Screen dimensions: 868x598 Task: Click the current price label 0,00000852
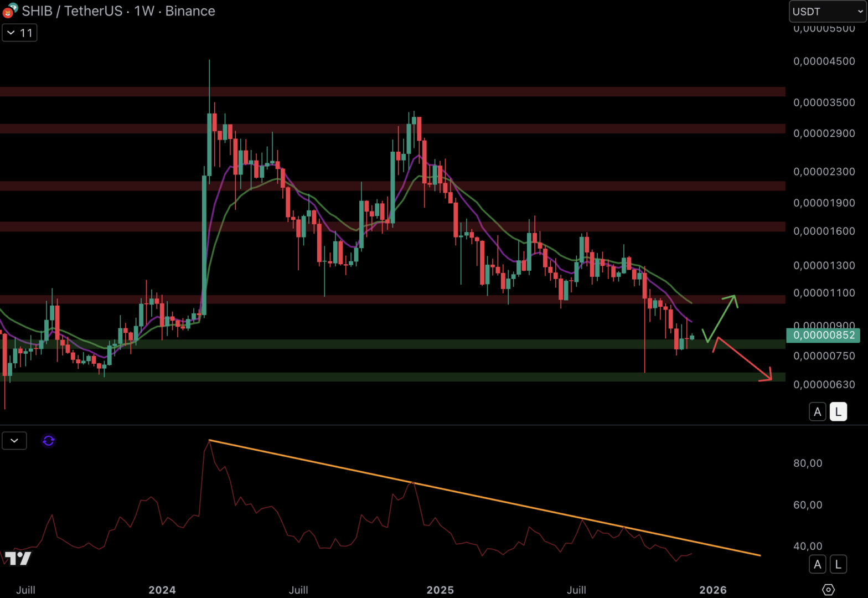click(x=825, y=335)
